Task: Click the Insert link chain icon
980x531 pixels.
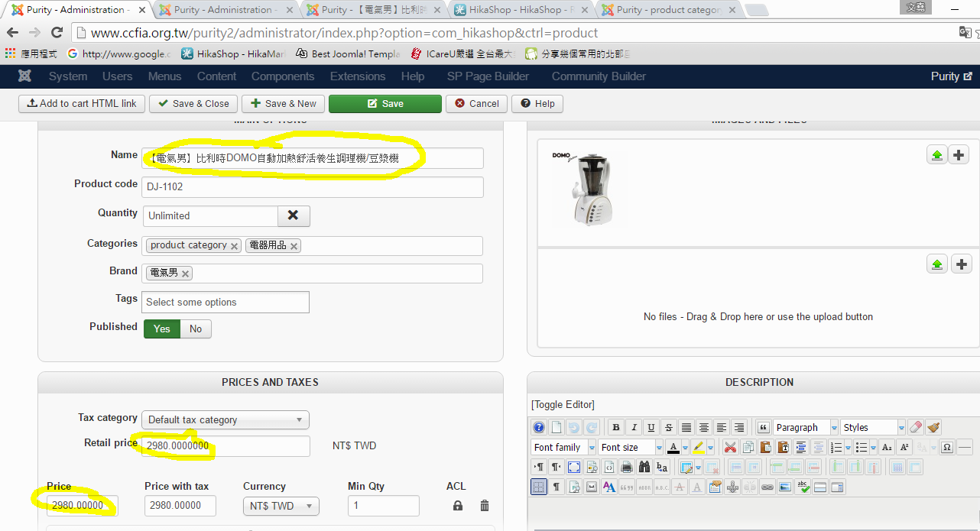Action: tap(767, 487)
